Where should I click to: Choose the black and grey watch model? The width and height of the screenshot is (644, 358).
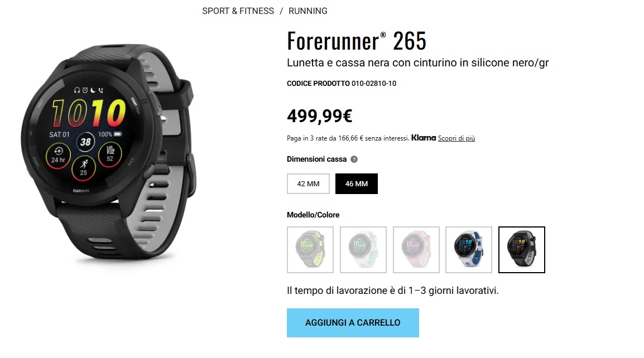point(522,250)
